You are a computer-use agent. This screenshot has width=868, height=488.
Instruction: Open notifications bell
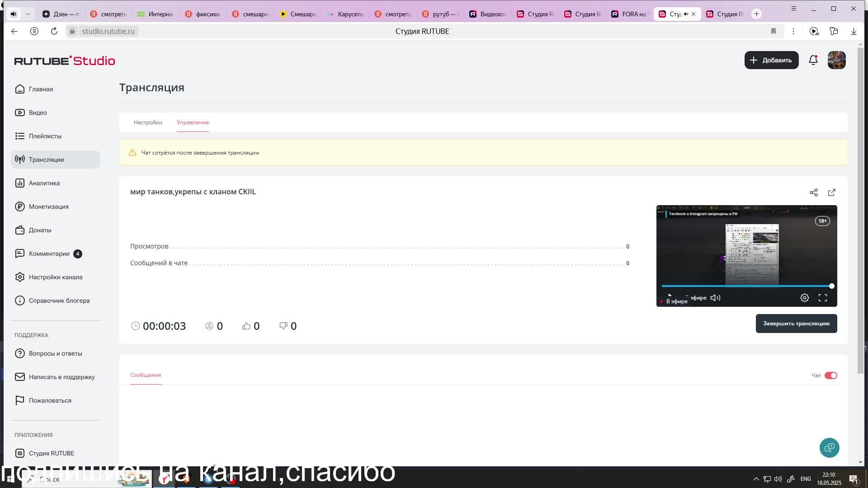pos(813,60)
